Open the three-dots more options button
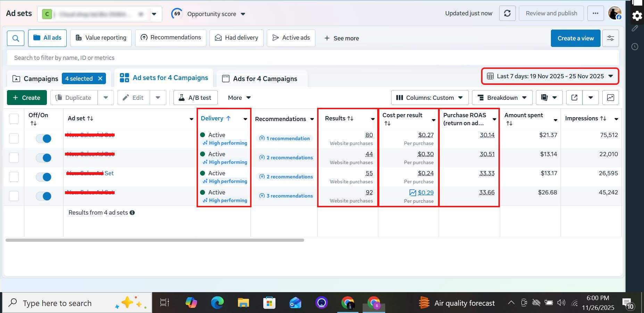 tap(595, 14)
